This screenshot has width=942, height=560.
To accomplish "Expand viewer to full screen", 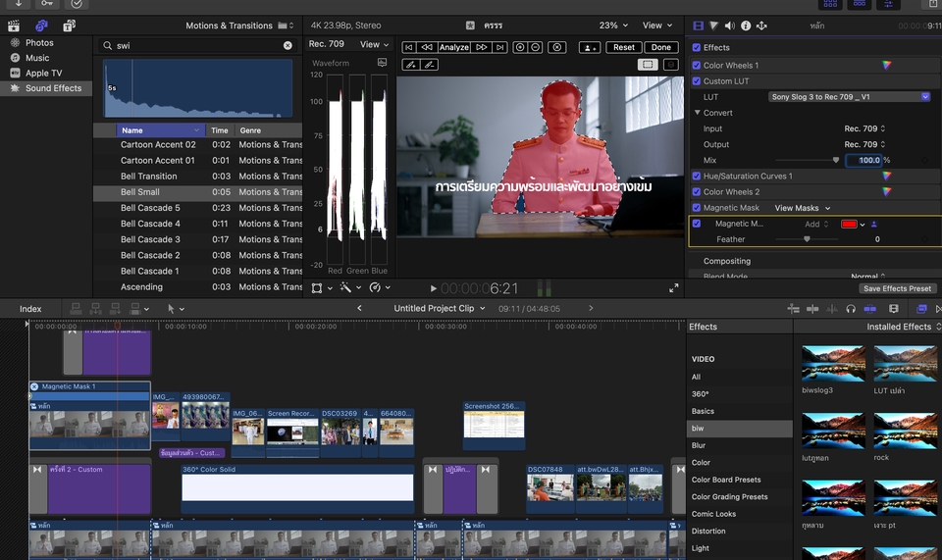I will (x=674, y=288).
